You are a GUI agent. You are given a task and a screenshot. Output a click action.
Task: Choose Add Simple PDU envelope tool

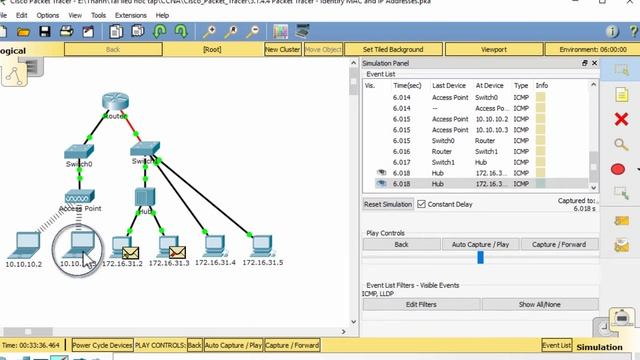coord(622,221)
